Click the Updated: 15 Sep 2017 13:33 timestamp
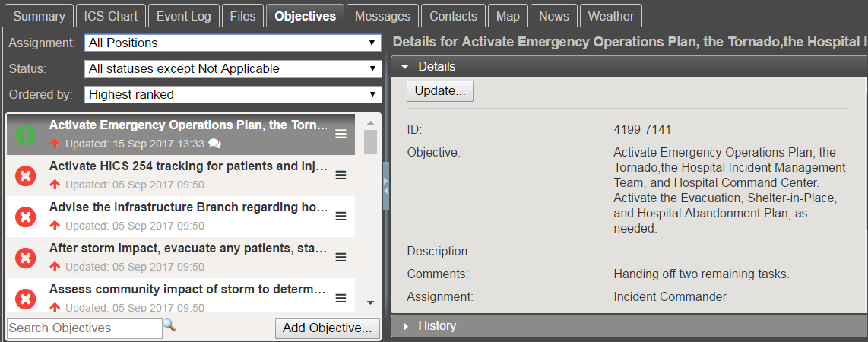 pyautogui.click(x=135, y=144)
